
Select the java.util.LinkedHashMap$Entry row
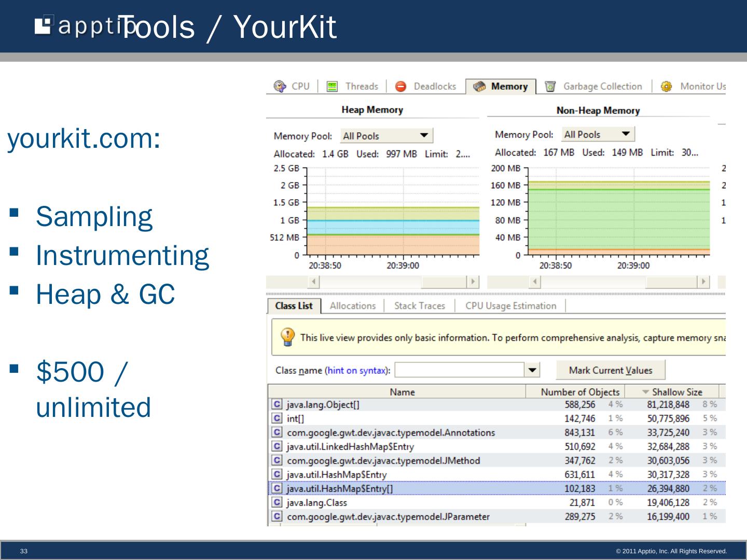click(496, 446)
